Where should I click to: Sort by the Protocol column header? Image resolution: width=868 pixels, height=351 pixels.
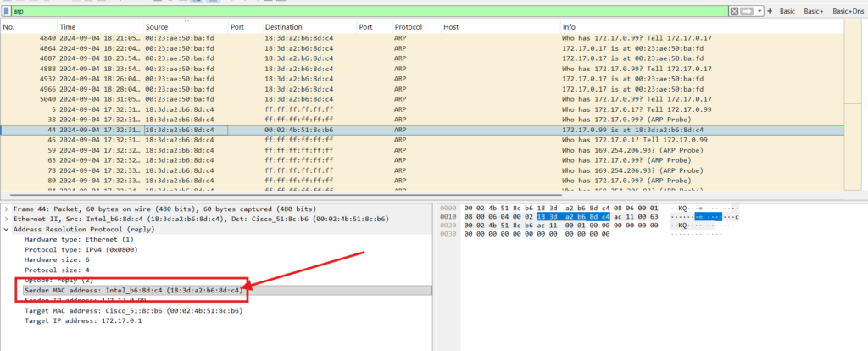point(409,27)
